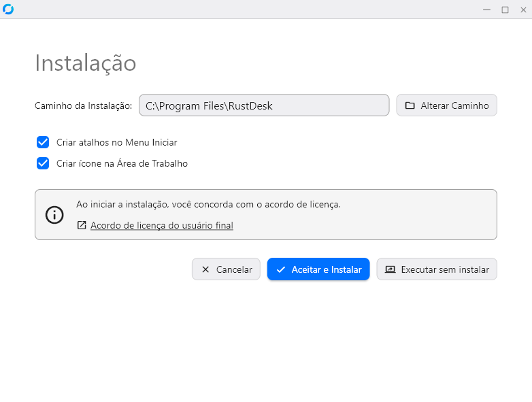Start install with Aceitar e Instalar
The height and width of the screenshot is (402, 532).
pos(318,269)
